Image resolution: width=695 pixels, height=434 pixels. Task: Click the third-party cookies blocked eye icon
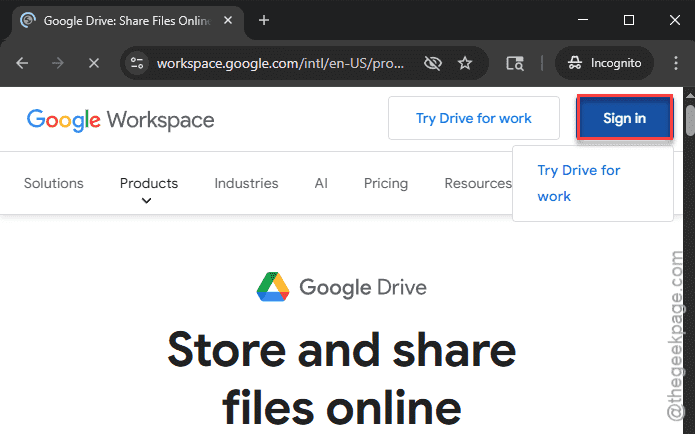click(433, 63)
